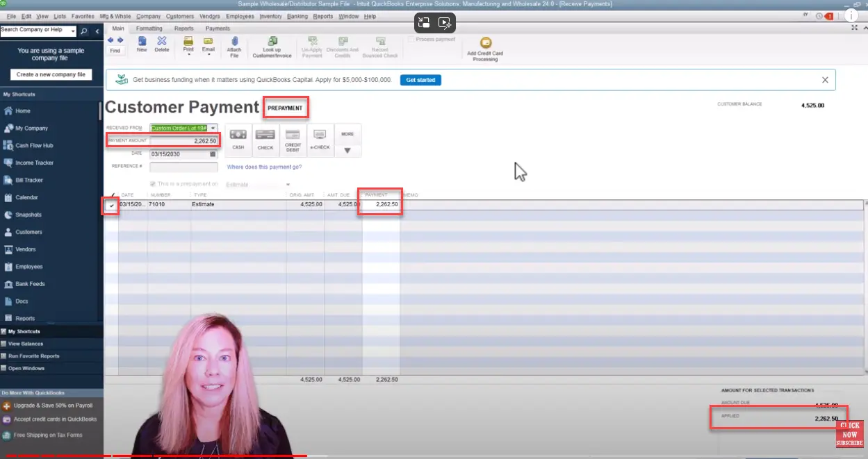Switch to the Payments tab

218,28
